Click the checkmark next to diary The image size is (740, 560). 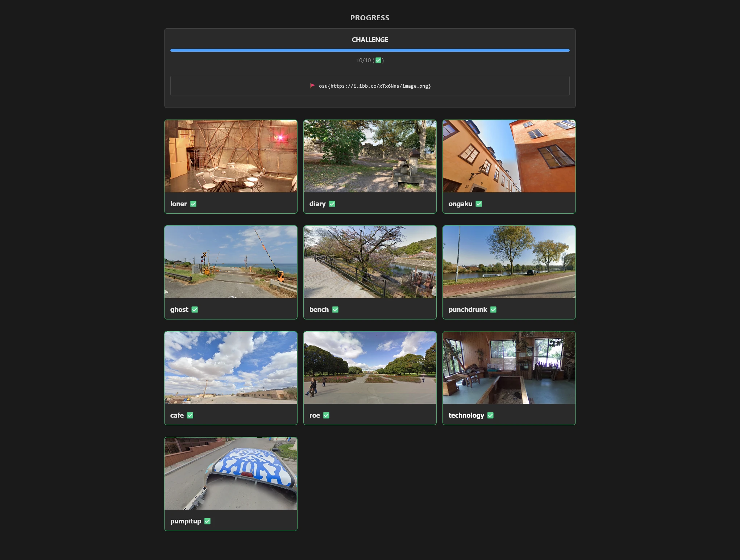click(x=332, y=204)
